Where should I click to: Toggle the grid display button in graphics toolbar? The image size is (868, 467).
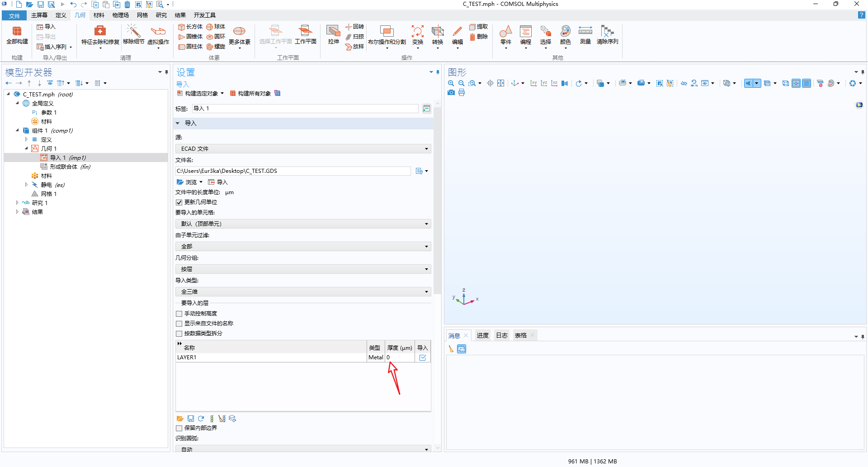point(807,83)
